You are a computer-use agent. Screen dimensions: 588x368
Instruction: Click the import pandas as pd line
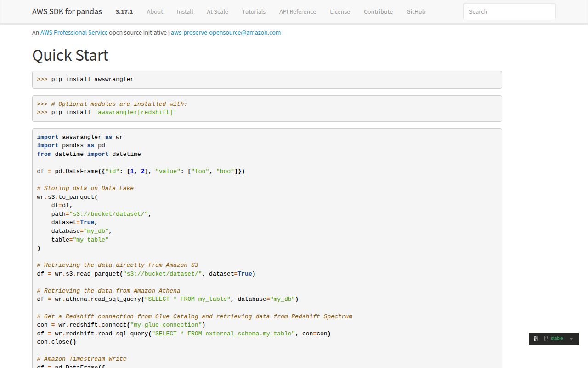[x=71, y=145]
